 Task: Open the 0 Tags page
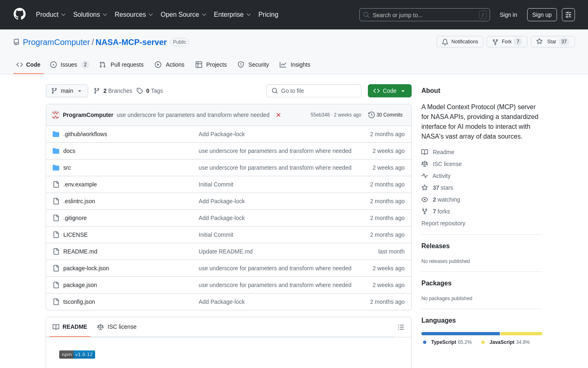coord(150,91)
